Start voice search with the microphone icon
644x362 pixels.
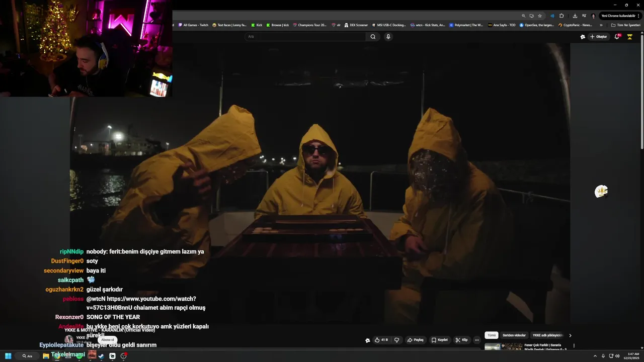click(x=388, y=37)
